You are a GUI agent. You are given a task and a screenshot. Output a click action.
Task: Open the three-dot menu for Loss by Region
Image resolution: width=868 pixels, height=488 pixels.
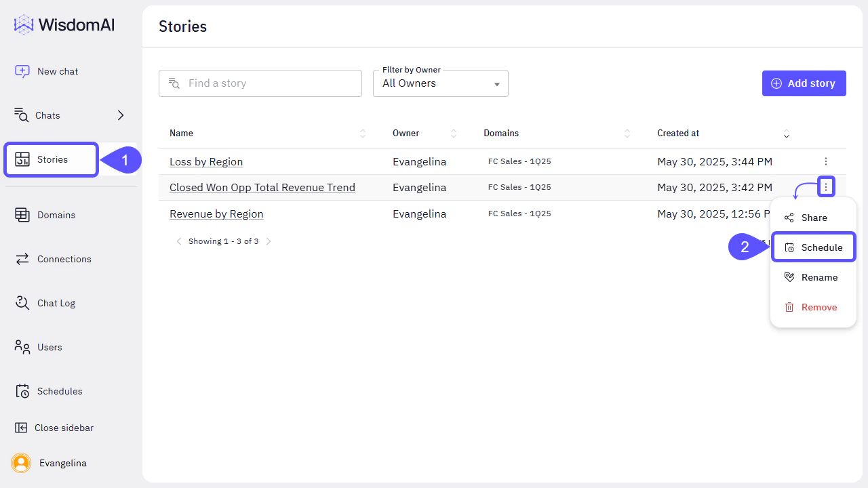[825, 161]
